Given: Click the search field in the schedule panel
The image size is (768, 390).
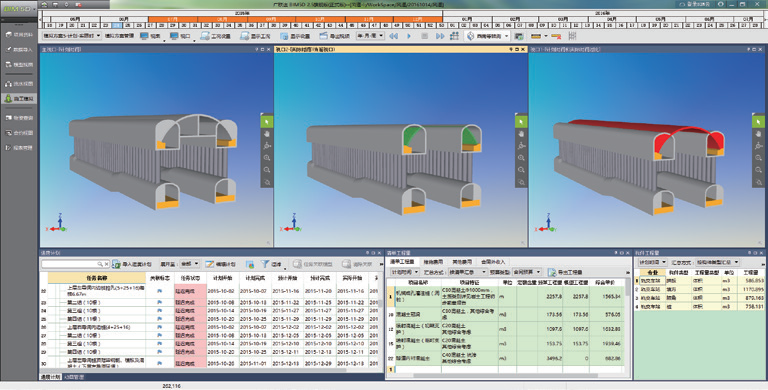Looking at the screenshot, I should point(75,264).
